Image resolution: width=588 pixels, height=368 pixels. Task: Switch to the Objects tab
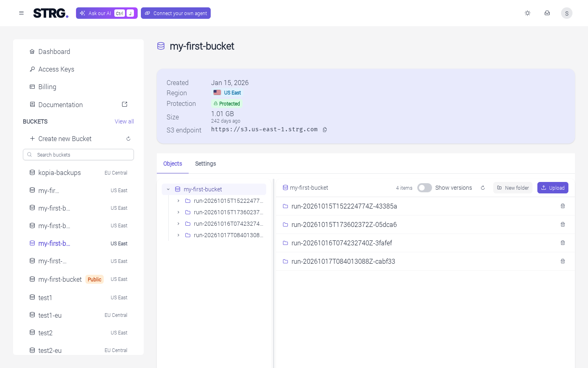coord(173,164)
